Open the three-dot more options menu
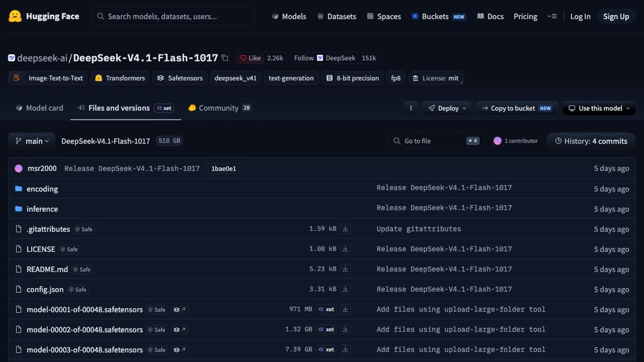The image size is (644, 362). tap(411, 108)
